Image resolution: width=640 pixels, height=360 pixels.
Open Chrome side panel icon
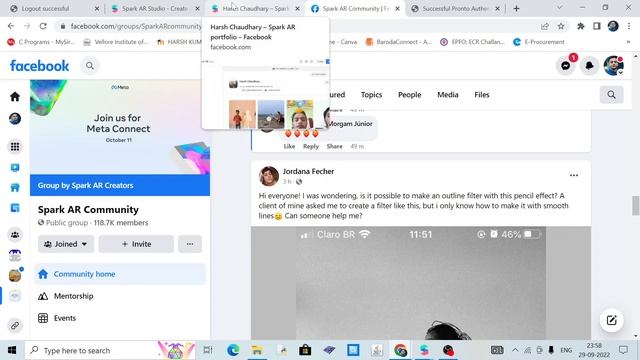pos(597,26)
